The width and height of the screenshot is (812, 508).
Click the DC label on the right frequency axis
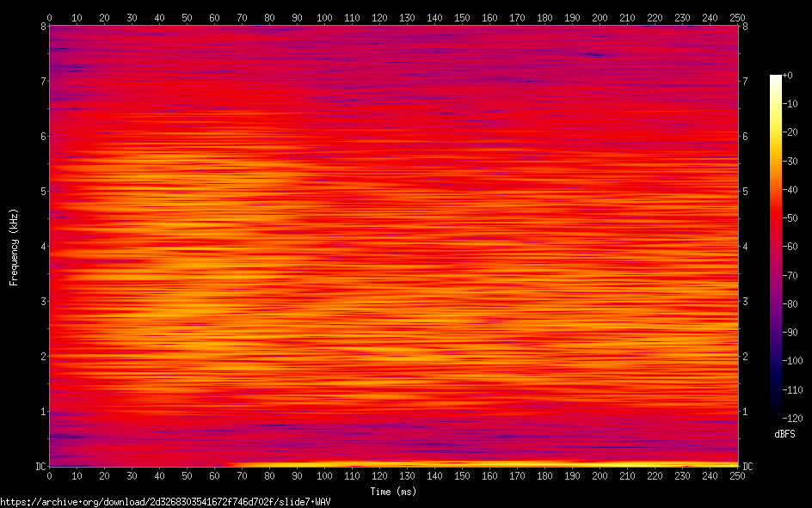tap(747, 466)
